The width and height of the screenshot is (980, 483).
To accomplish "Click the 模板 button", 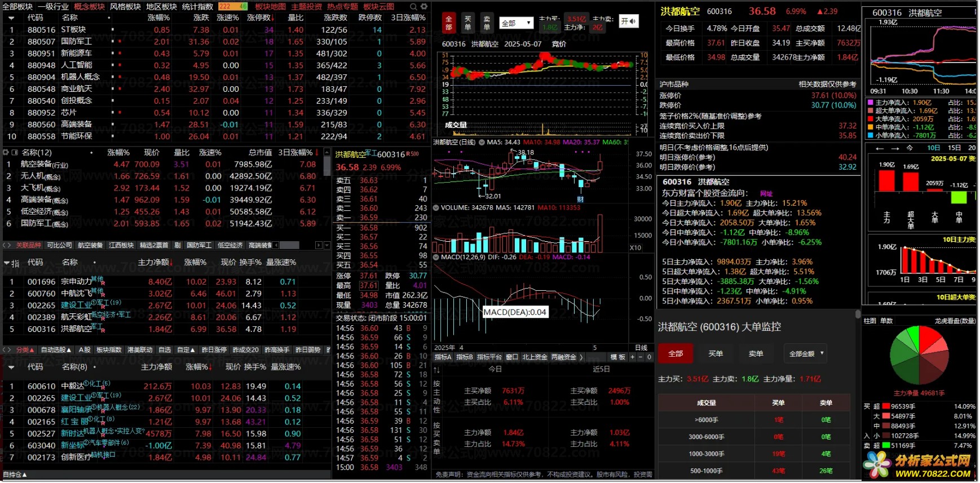I will coord(618,357).
